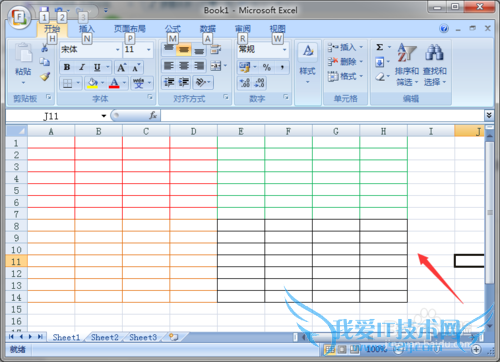This screenshot has height=362, width=500.
Task: Click the Format Painter brush
Action: 45,77
